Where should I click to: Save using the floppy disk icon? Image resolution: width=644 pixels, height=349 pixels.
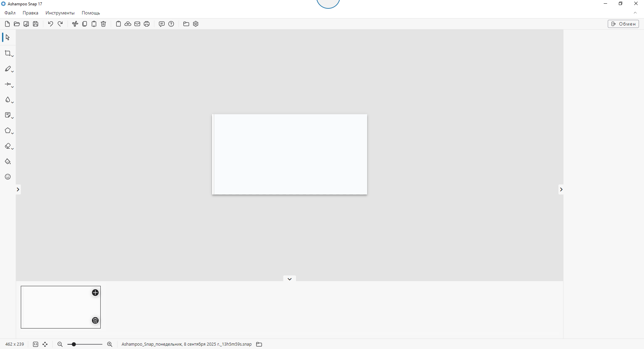[36, 24]
